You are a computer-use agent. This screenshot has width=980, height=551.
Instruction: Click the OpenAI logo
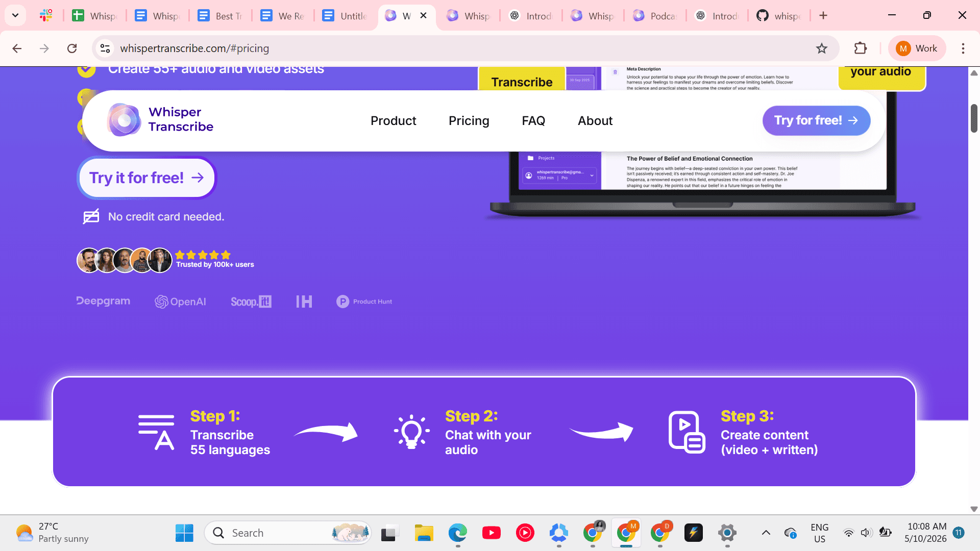(x=181, y=302)
